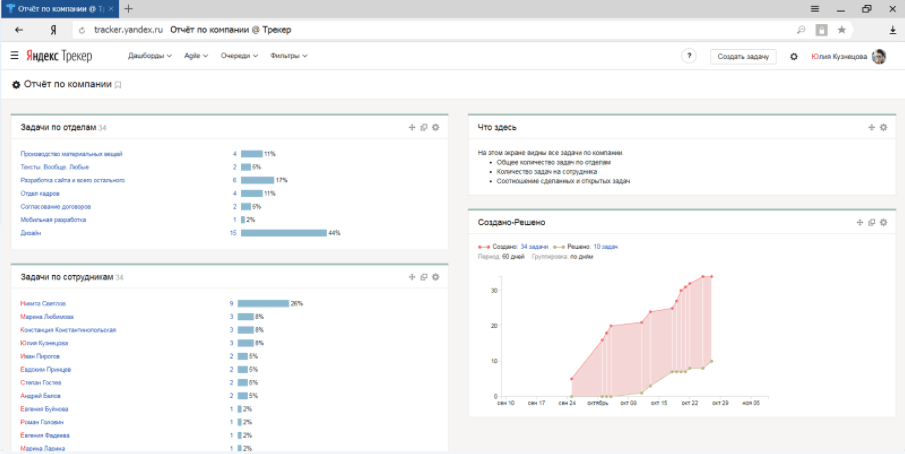Open the help question mark icon

[689, 56]
